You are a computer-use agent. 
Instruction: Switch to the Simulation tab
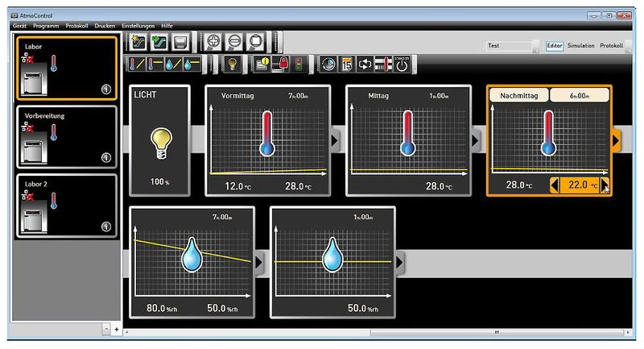(x=580, y=46)
